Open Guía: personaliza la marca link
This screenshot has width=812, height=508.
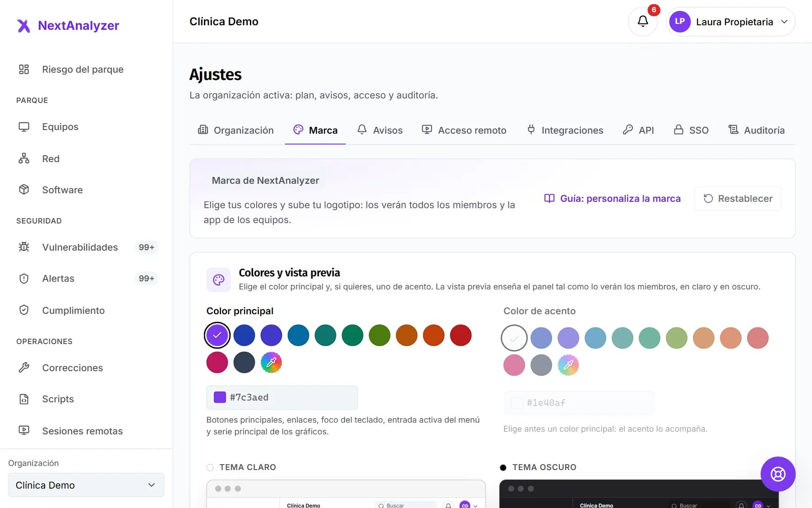tap(612, 199)
